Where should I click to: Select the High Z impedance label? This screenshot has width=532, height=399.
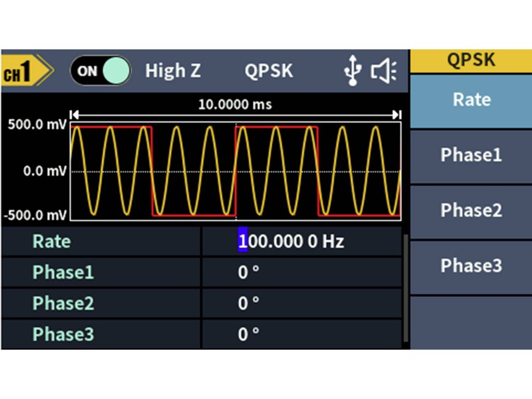172,71
